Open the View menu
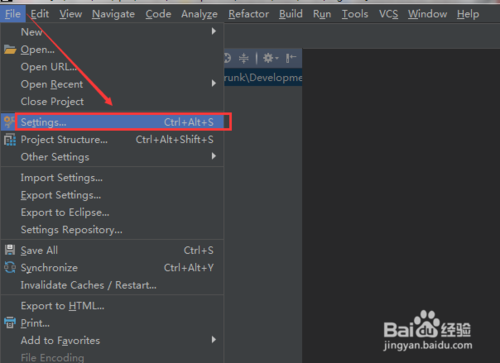The height and width of the screenshot is (363, 500). pos(71,14)
